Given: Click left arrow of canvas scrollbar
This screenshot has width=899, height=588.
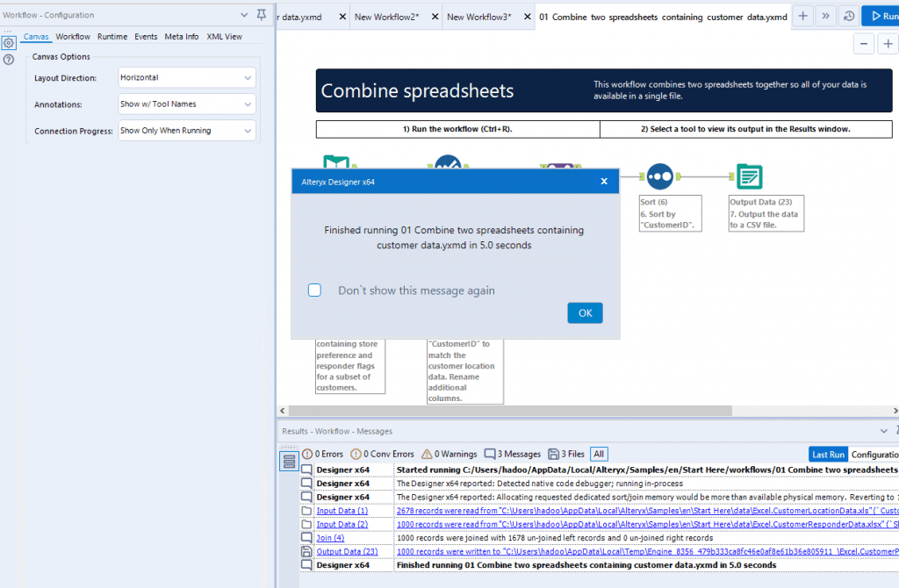Looking at the screenshot, I should tap(282, 411).
